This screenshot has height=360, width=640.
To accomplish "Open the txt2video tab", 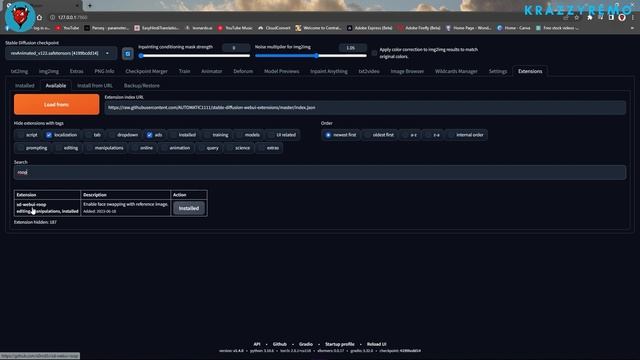I will [x=369, y=71].
